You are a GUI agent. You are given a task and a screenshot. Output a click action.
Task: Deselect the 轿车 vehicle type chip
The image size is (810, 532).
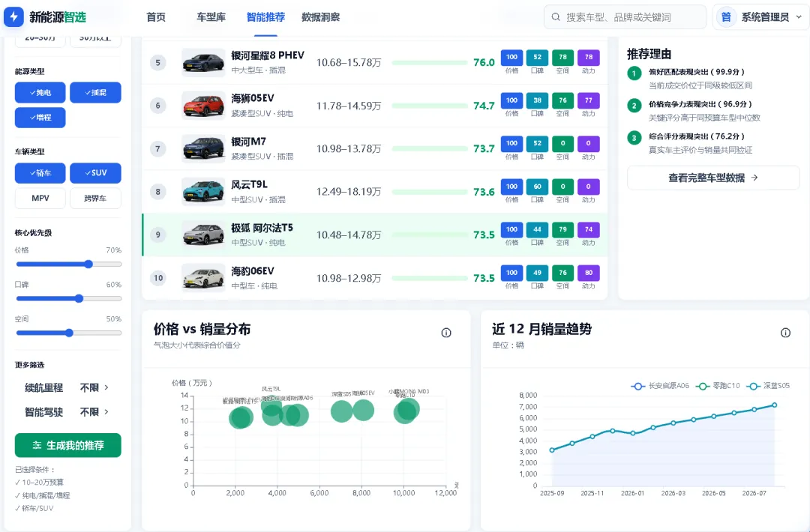pyautogui.click(x=40, y=173)
